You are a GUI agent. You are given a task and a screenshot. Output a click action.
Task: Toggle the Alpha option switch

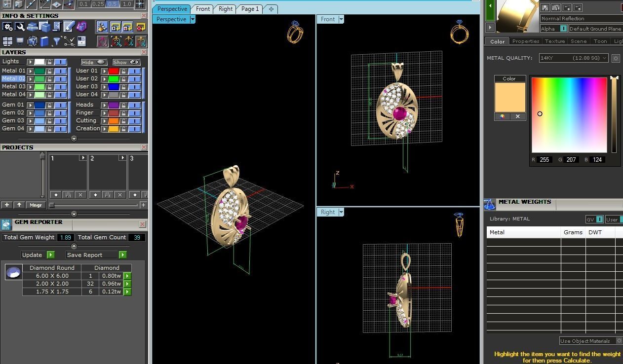[x=563, y=29]
